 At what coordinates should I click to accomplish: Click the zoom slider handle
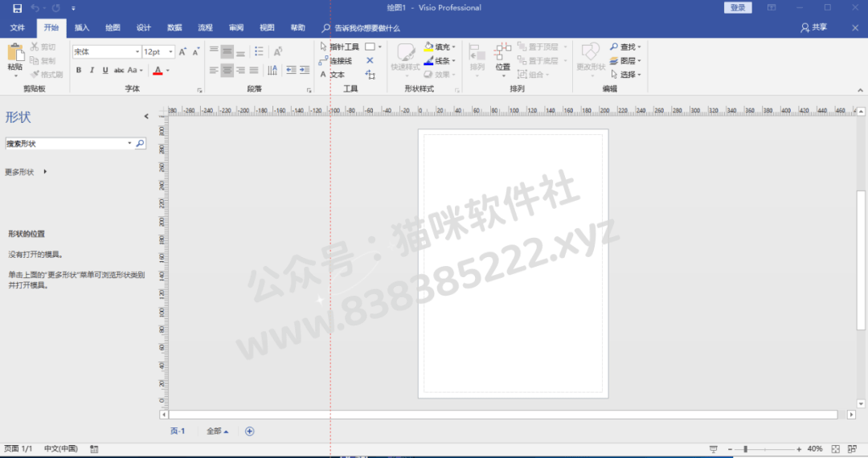point(746,449)
